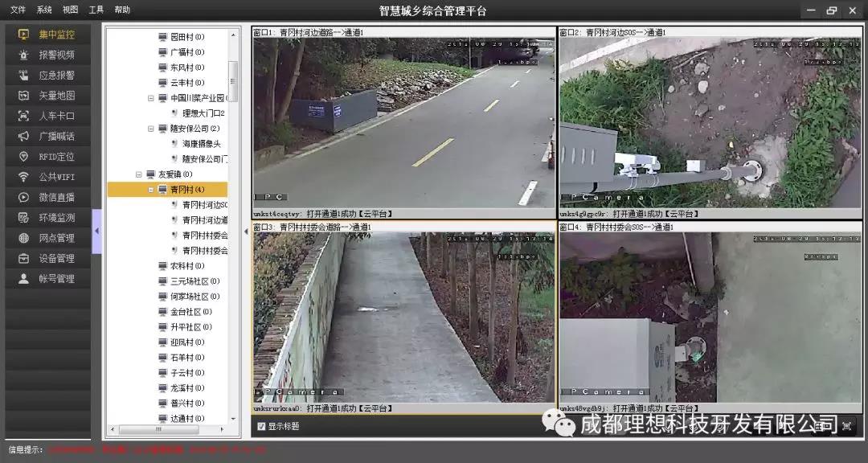The image size is (868, 463).
Task: Click the RFID定位 location pin icon
Action: (x=23, y=157)
